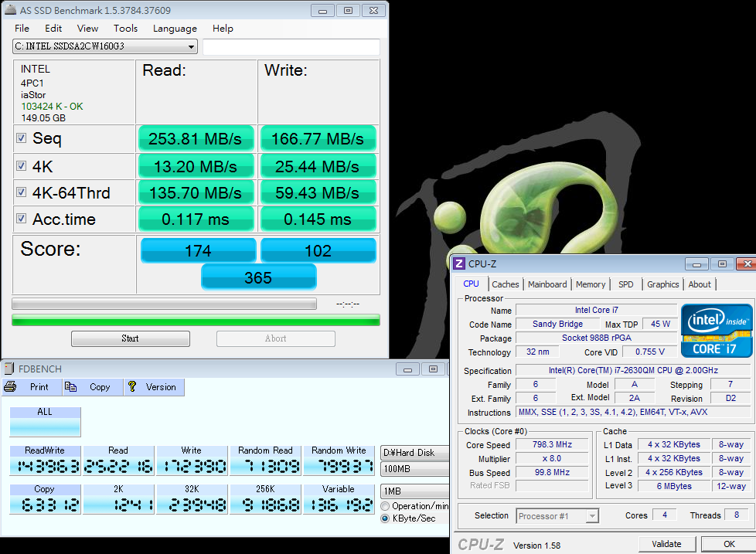Show the About tab in CPU-Z
The height and width of the screenshot is (554, 756).
[x=700, y=284]
